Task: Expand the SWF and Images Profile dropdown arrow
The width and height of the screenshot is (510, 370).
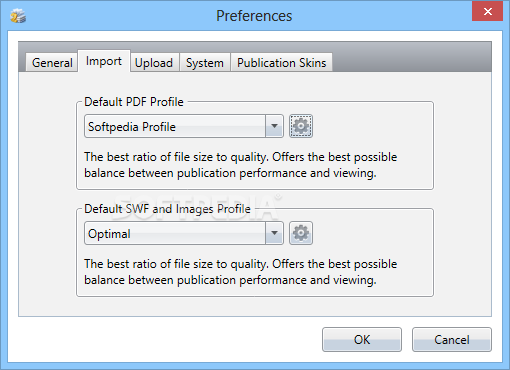Action: 274,233
